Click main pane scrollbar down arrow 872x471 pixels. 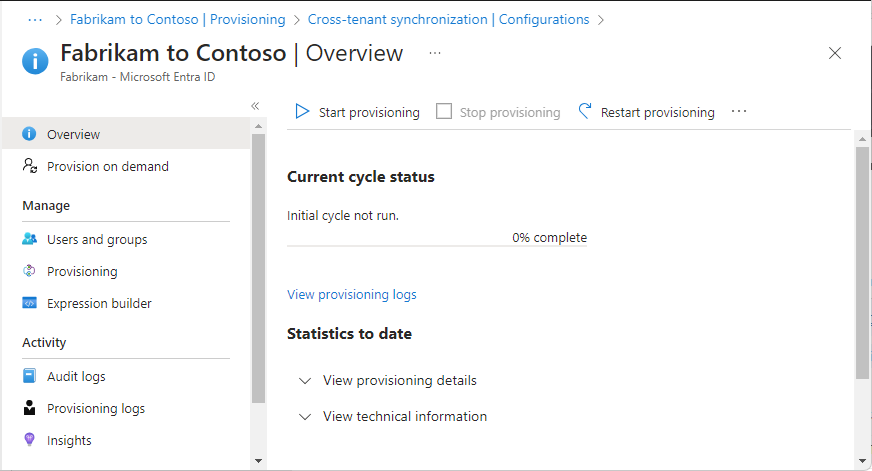click(x=862, y=461)
